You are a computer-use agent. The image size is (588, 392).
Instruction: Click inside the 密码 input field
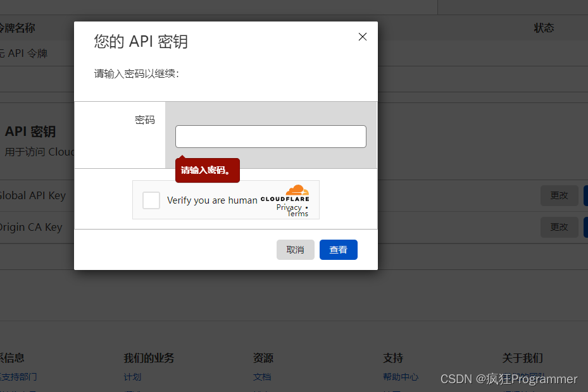270,136
